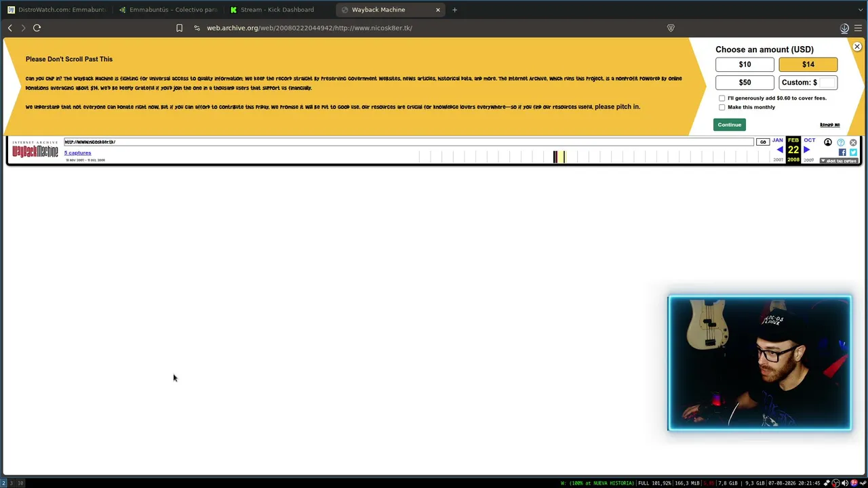Open the Wayback help question mark icon

(841, 142)
